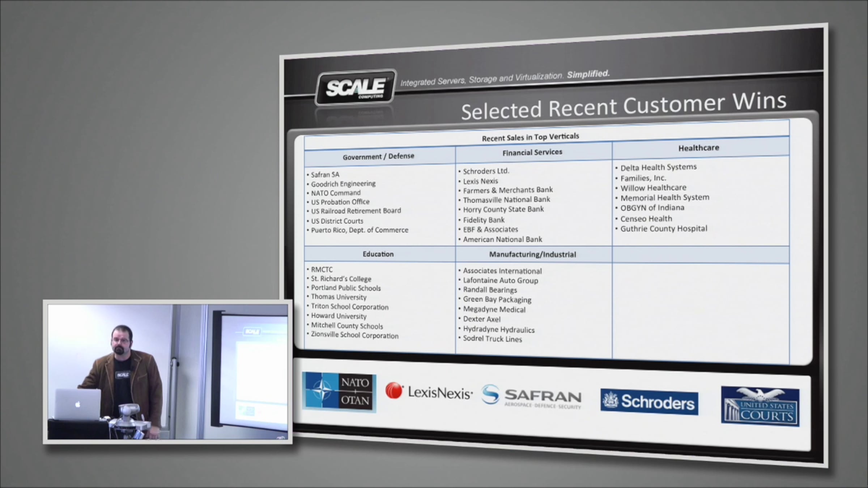The image size is (868, 488).
Task: Click the LexisNexis logo
Action: click(x=429, y=392)
